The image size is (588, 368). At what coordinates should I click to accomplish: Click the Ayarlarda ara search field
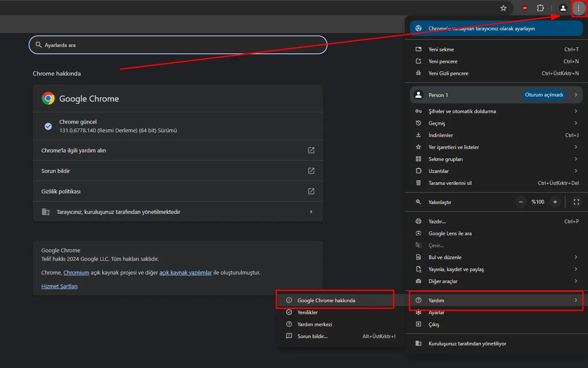tap(178, 45)
